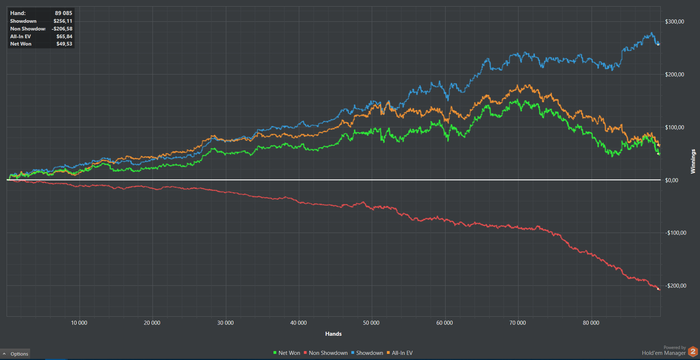The width and height of the screenshot is (700, 360).
Task: Click the Hold'em Manager 2 logo icon
Action: 693,352
